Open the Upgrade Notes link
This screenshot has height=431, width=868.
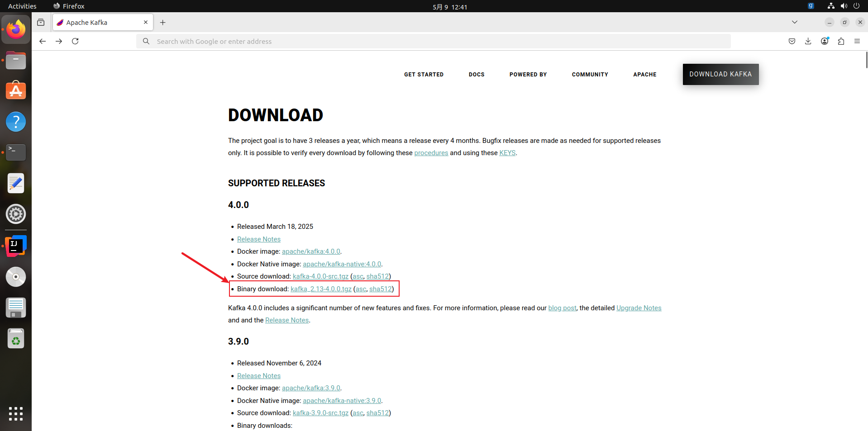[x=639, y=308]
